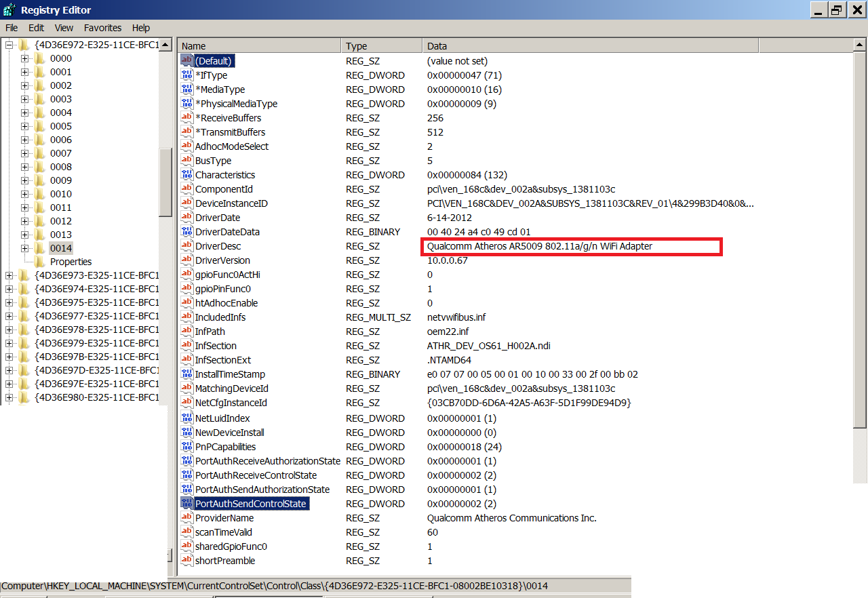Sort values by the Name column header
This screenshot has width=868, height=598.
(x=259, y=46)
